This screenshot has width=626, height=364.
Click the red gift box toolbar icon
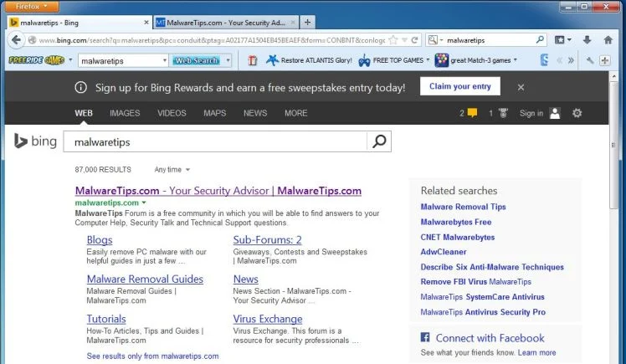pyautogui.click(x=252, y=60)
